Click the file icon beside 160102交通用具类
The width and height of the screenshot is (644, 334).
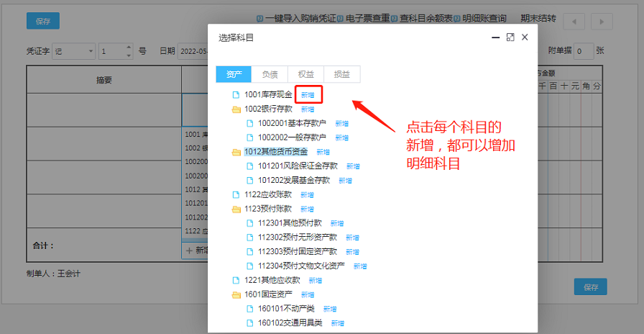[249, 323]
